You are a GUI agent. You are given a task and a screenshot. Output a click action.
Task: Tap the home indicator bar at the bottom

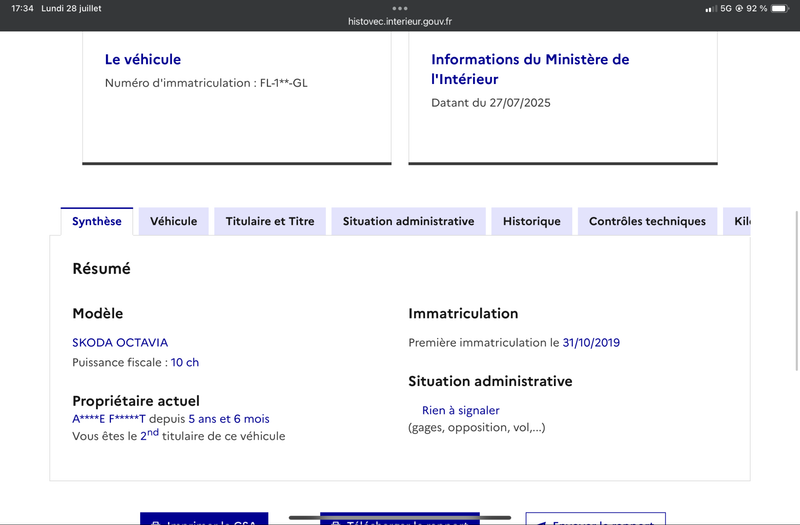click(399, 517)
